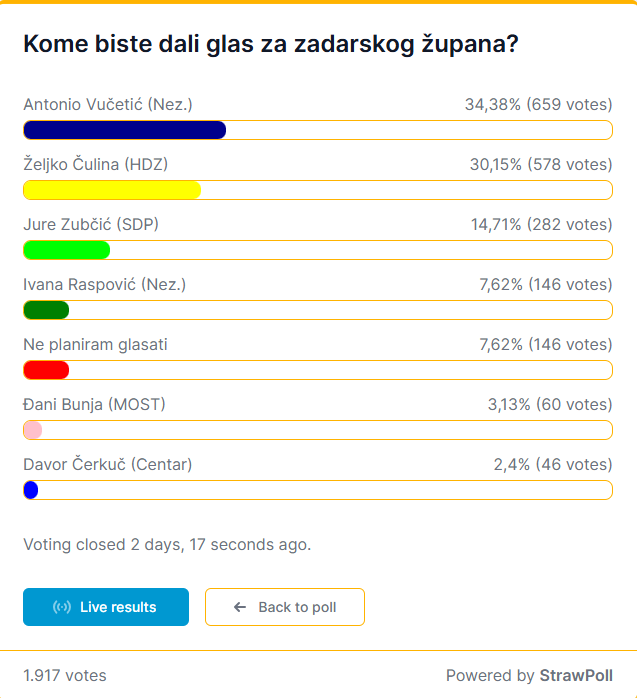
Task: Select the poll question heading
Action: coord(270,44)
